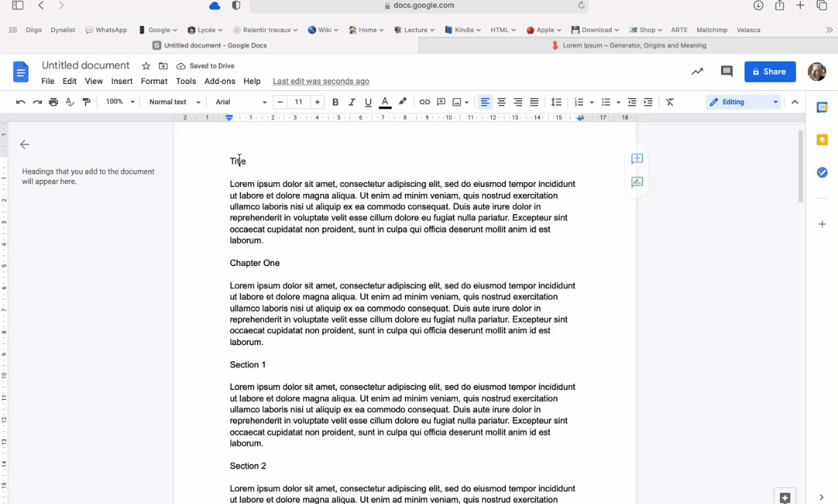Open the File menu

coord(48,81)
